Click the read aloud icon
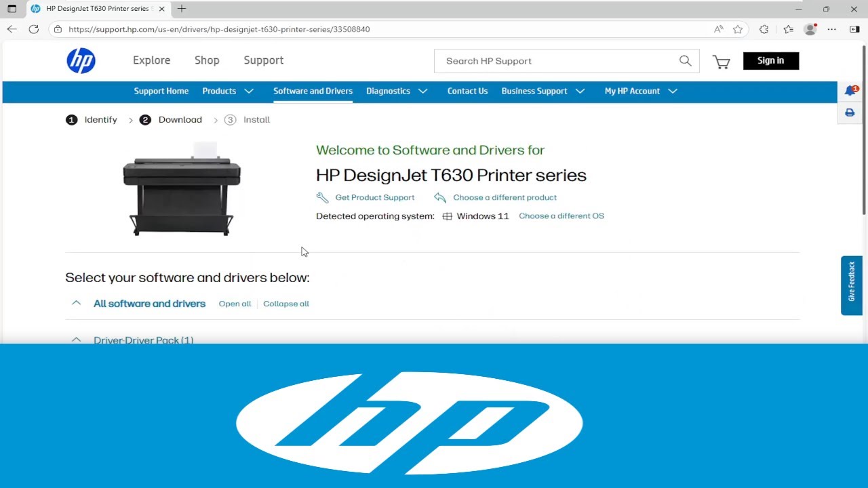The width and height of the screenshot is (868, 488). tap(718, 29)
